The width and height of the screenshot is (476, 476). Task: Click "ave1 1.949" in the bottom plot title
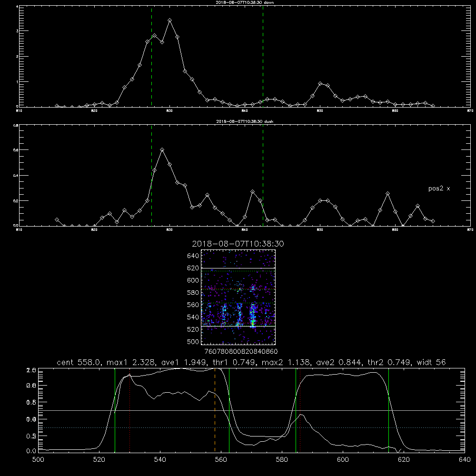(186, 362)
